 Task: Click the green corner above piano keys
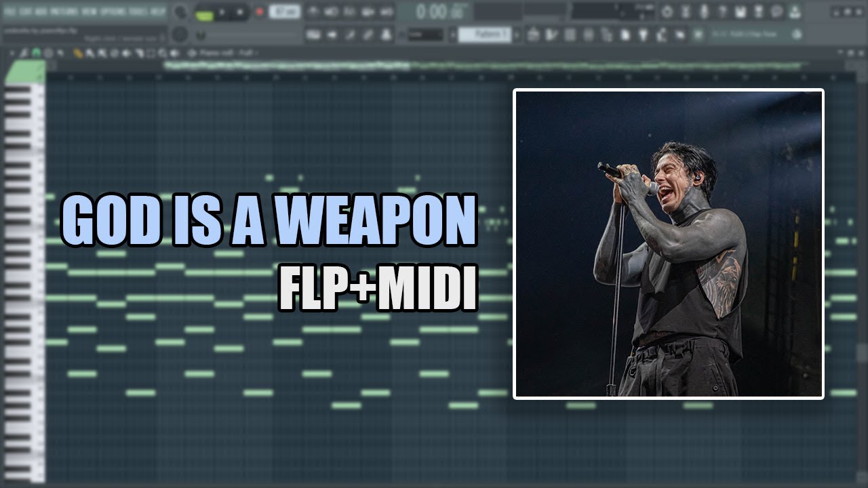click(25, 72)
